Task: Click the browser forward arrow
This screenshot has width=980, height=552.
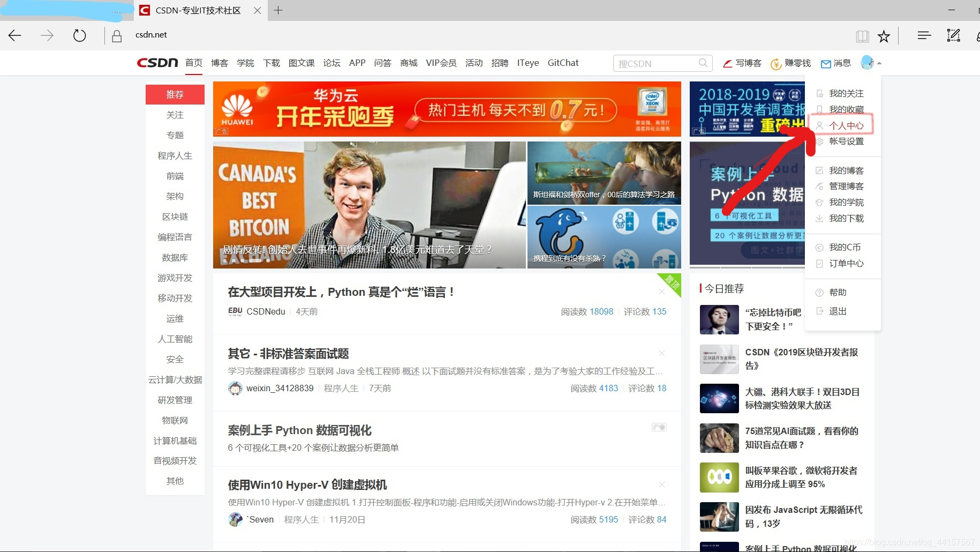Action: point(47,36)
